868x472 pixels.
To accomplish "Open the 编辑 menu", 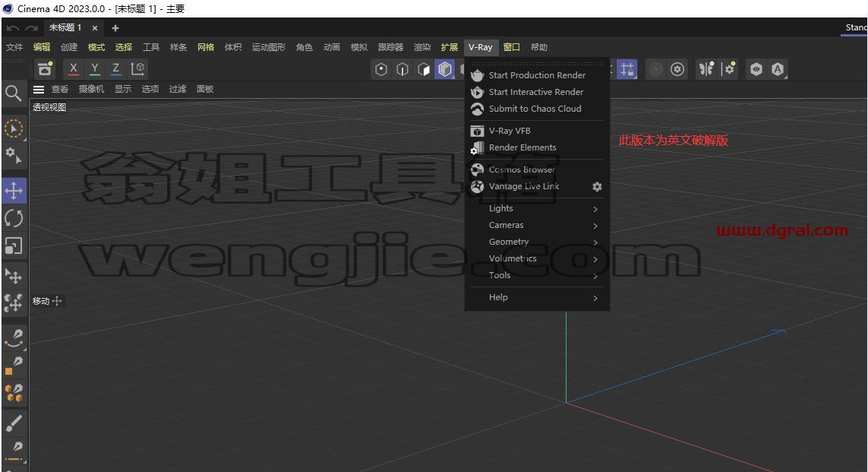I will (42, 47).
